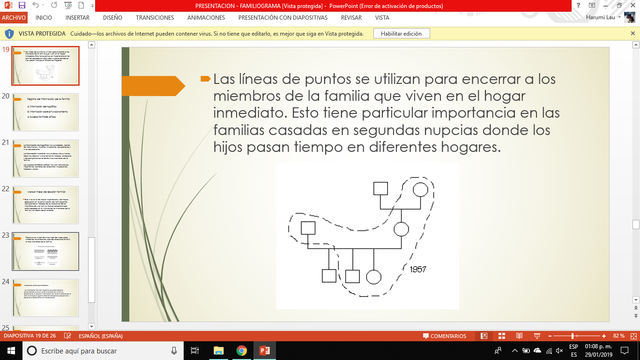Open the ANIMACIONES ribbon tab

point(206,18)
